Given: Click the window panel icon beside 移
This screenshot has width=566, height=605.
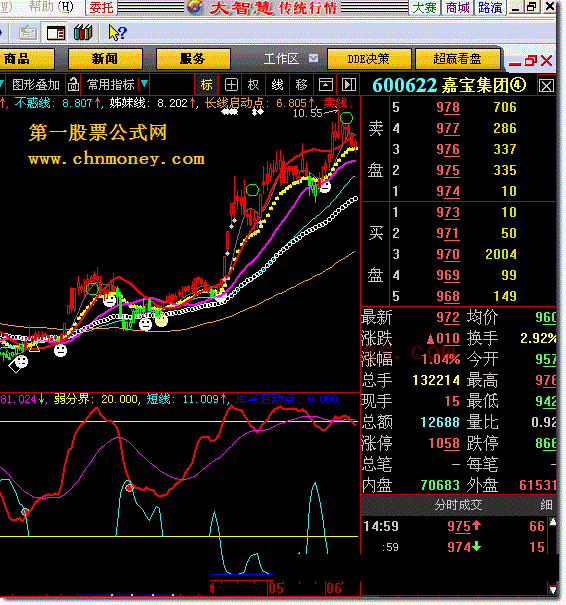Looking at the screenshot, I should 326,85.
